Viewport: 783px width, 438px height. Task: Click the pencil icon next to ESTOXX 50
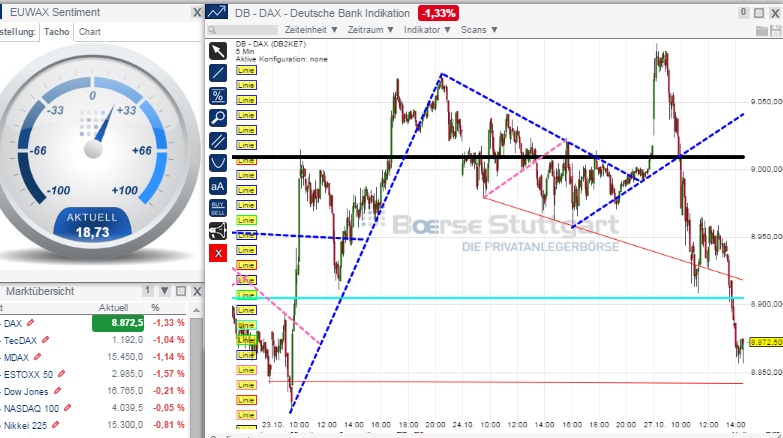pyautogui.click(x=61, y=374)
